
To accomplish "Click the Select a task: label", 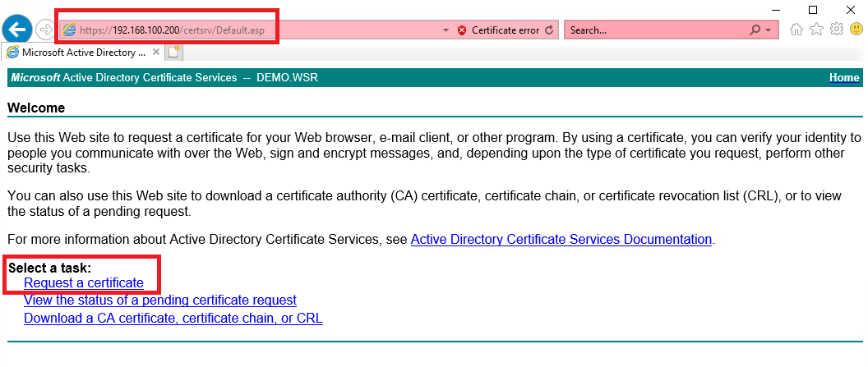I will tap(50, 268).
